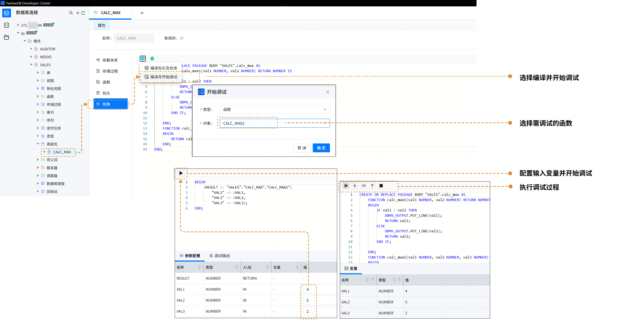Sort the 名称 column in the parameter table

click(x=200, y=267)
